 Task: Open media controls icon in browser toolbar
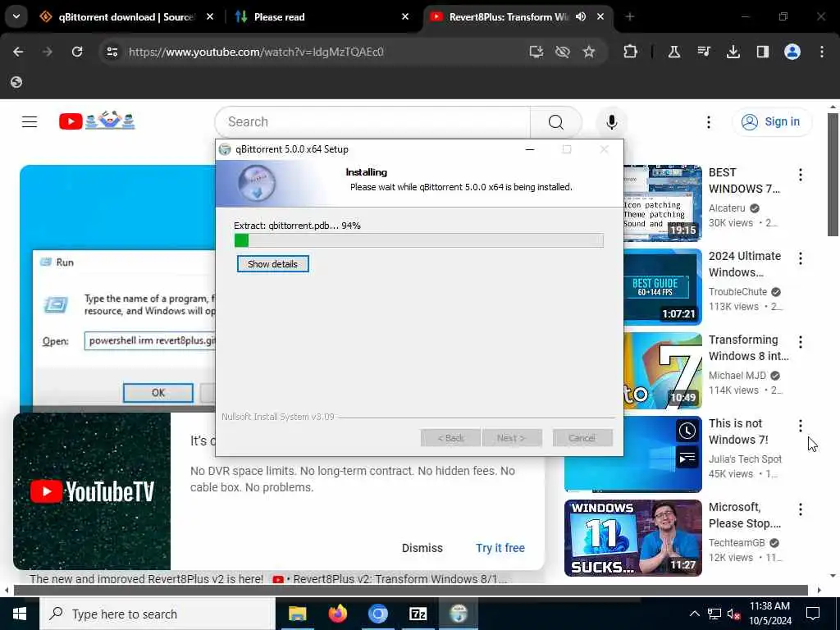pos(703,52)
